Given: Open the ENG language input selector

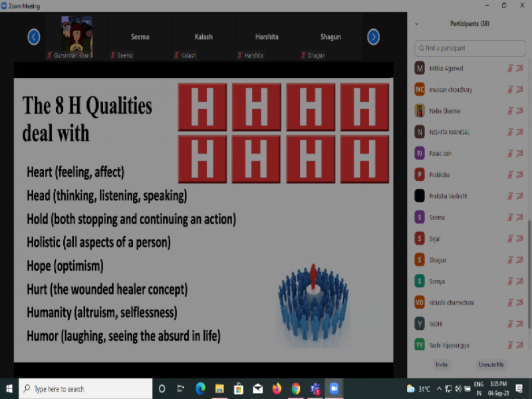Looking at the screenshot, I should (x=478, y=388).
